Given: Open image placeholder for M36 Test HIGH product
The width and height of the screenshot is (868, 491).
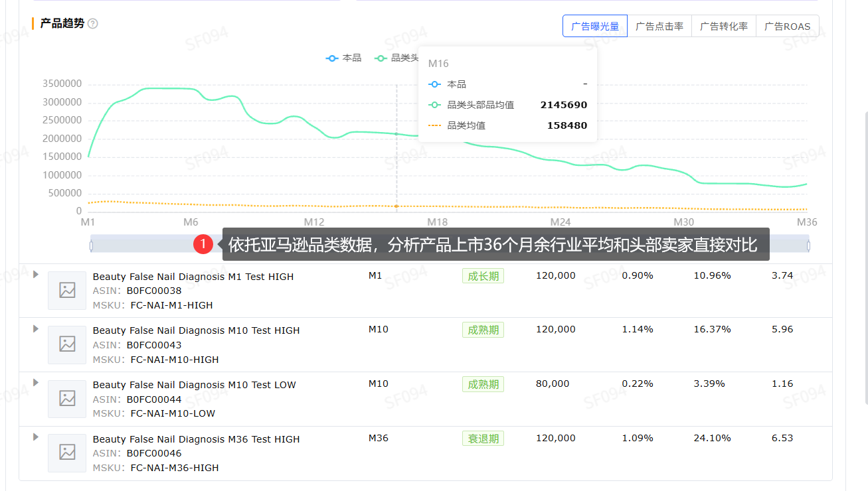Looking at the screenshot, I should [67, 453].
